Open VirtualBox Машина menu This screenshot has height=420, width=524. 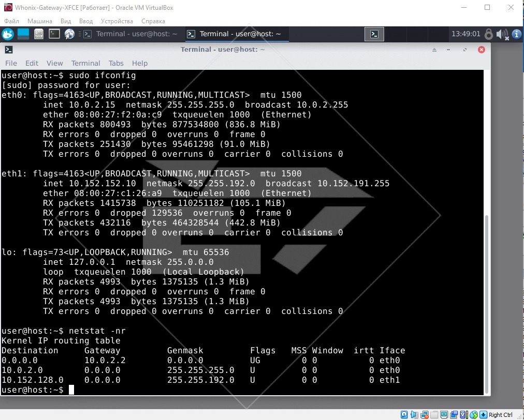40,21
